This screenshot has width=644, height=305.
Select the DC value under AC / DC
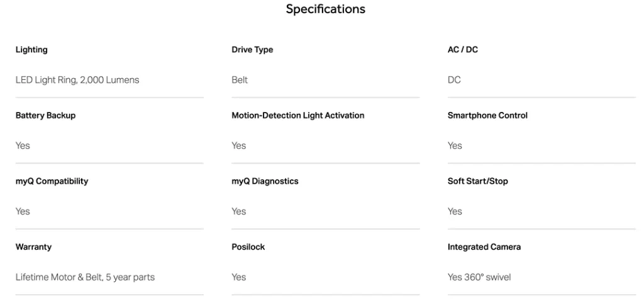[x=454, y=80]
